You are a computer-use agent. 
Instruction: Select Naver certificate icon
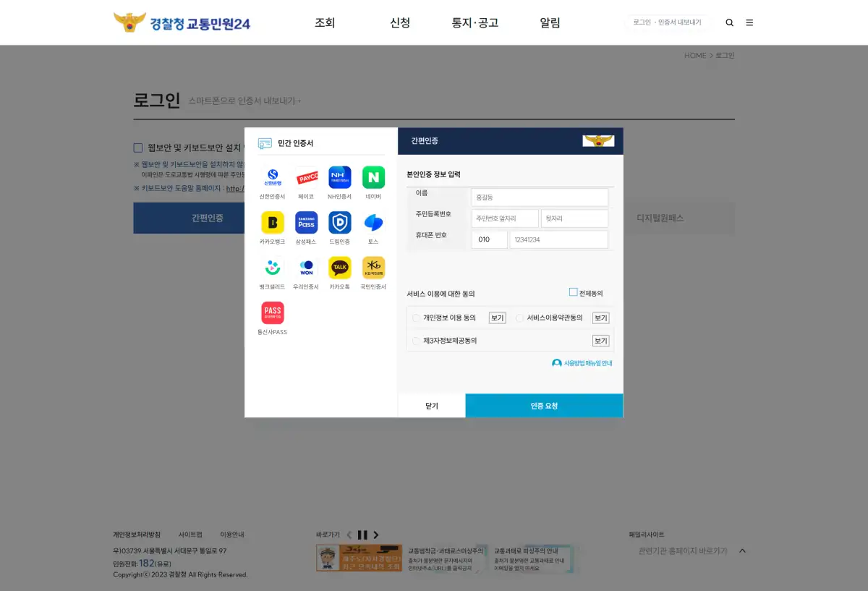tap(373, 178)
